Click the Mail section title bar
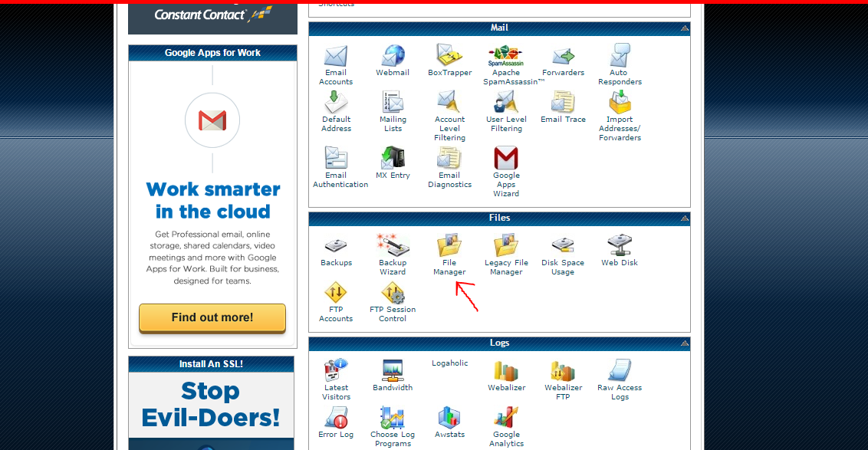The height and width of the screenshot is (450, 868). click(499, 28)
